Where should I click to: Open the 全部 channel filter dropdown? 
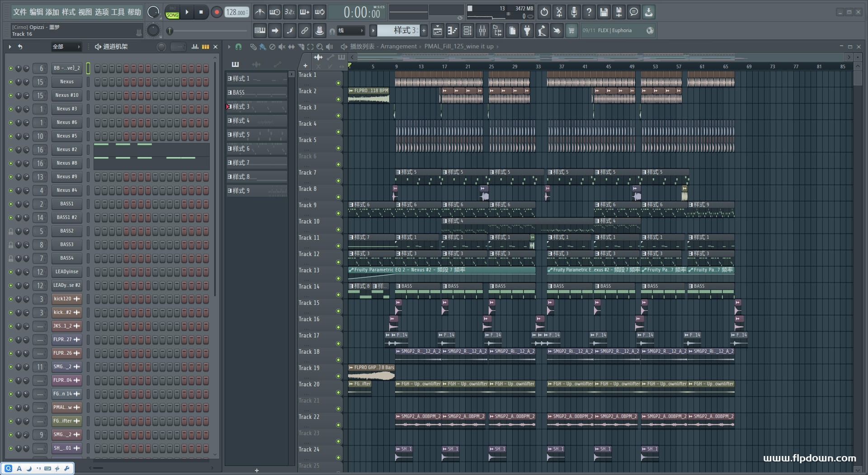click(66, 47)
